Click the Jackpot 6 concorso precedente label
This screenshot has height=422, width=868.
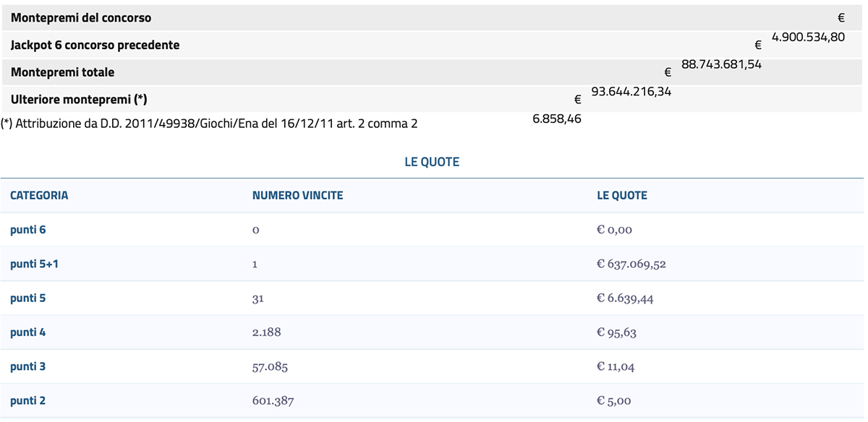coord(95,45)
